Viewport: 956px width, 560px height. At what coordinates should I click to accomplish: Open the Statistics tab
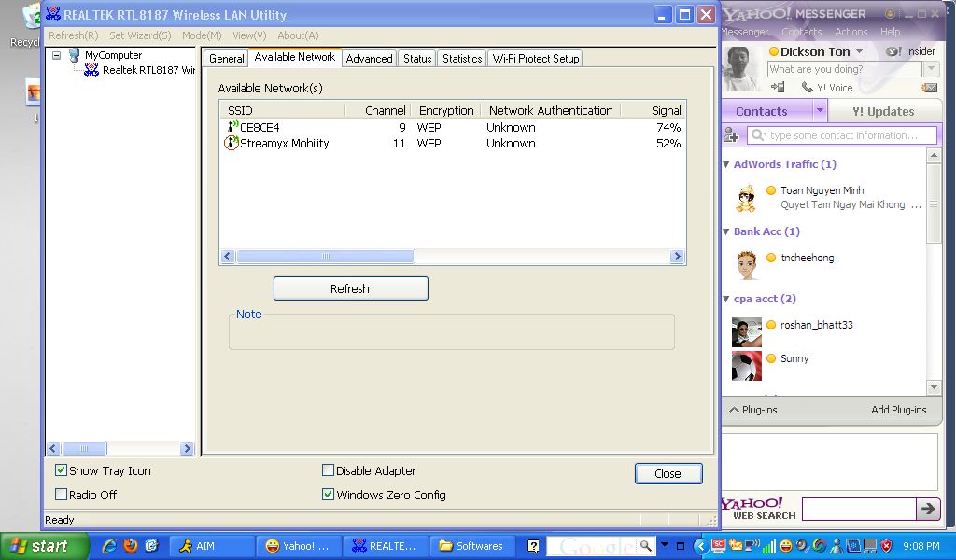[x=461, y=59]
